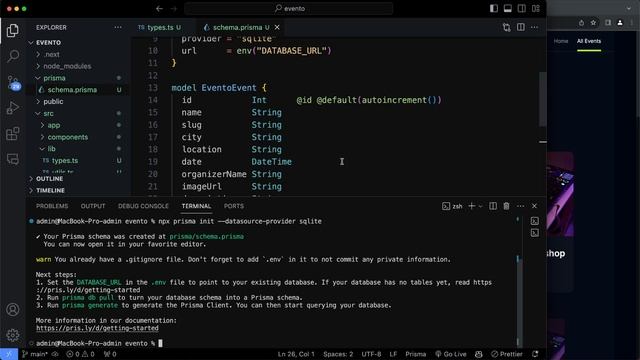This screenshot has height=360, width=640.
Task: Split the editor to the right
Action: (521, 27)
